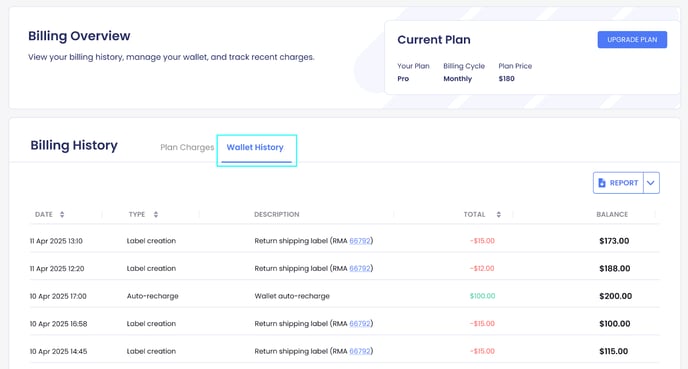Click the TYPE column header text
Image resolution: width=688 pixels, height=369 pixels.
click(137, 214)
